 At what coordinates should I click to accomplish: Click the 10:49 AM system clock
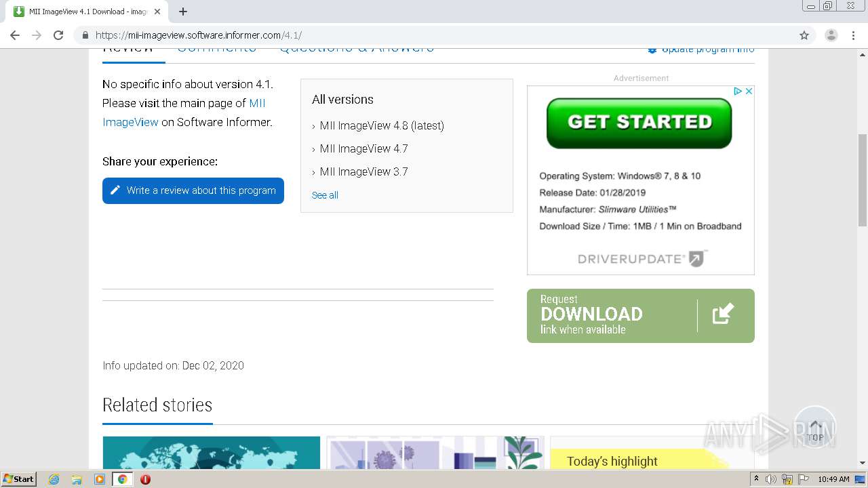pyautogui.click(x=833, y=479)
